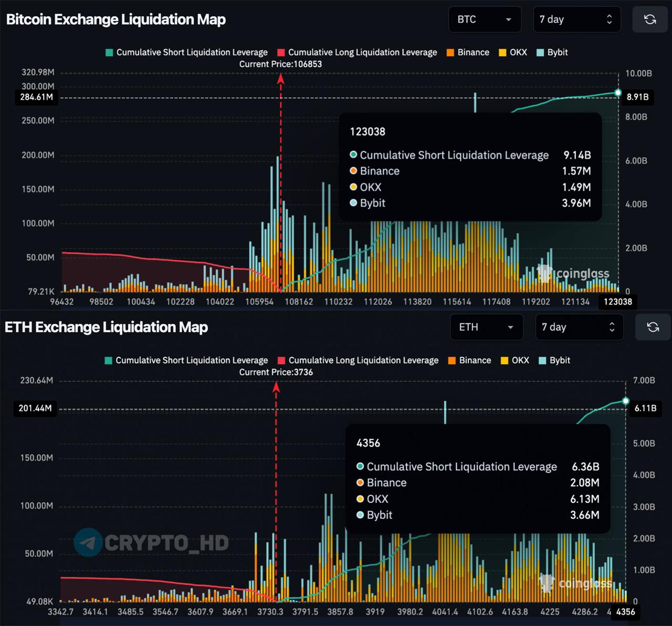Toggle Cumulative Short Liquidation Leverage on Bitcoin chart
Screen dimensions: 672x626
point(186,52)
